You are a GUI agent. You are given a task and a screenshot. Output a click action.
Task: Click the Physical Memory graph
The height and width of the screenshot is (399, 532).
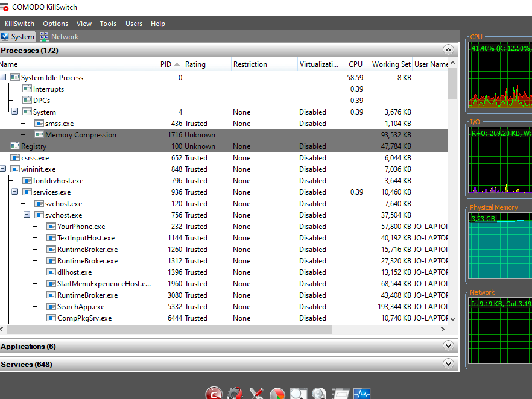pos(500,245)
